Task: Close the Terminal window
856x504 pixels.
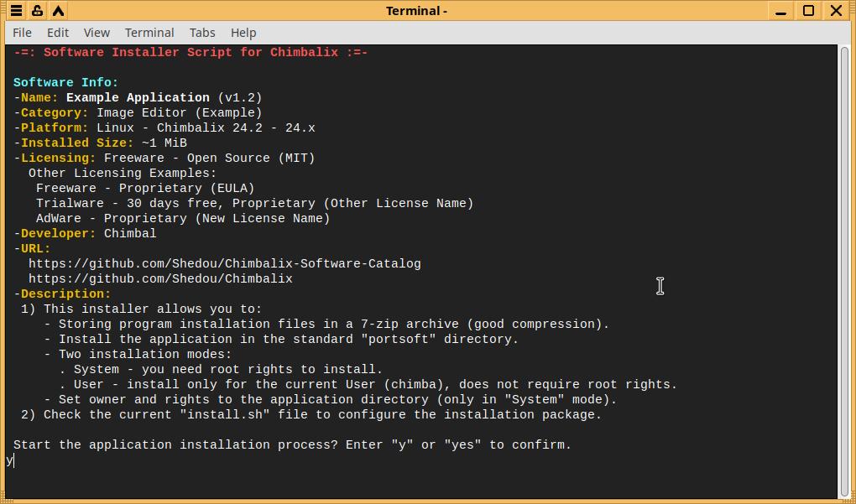Action: [x=836, y=11]
